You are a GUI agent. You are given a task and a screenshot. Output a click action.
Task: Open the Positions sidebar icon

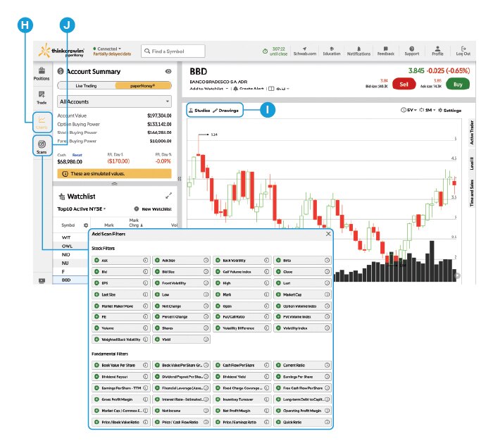(42, 73)
